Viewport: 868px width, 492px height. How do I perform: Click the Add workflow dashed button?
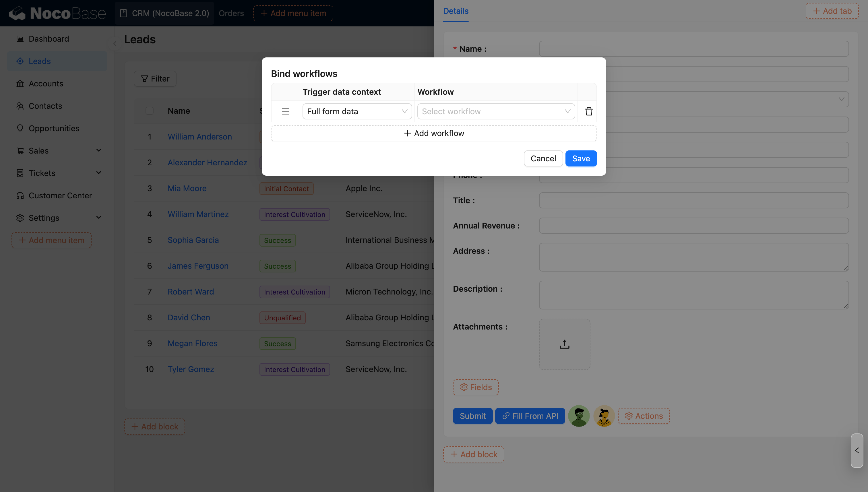(434, 133)
